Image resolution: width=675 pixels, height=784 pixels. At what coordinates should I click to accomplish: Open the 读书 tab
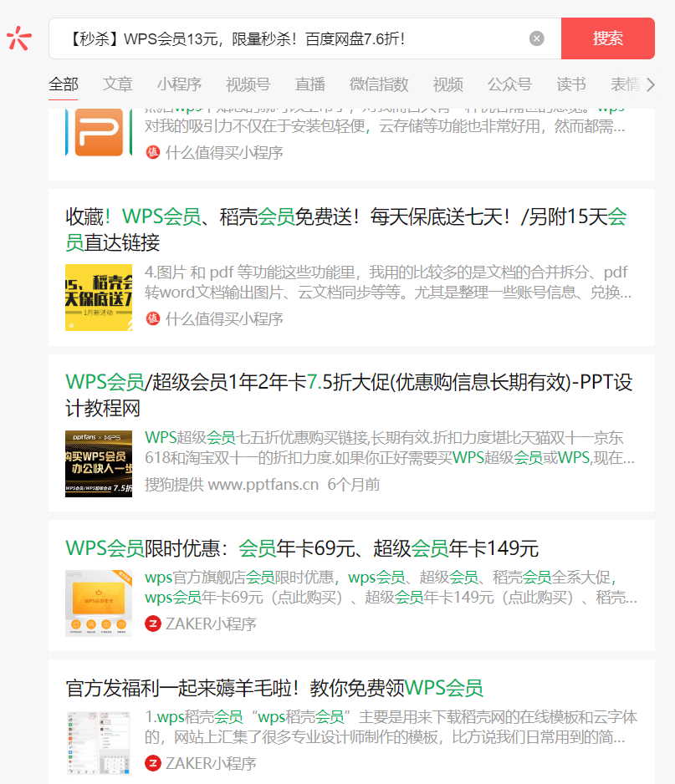(x=571, y=84)
